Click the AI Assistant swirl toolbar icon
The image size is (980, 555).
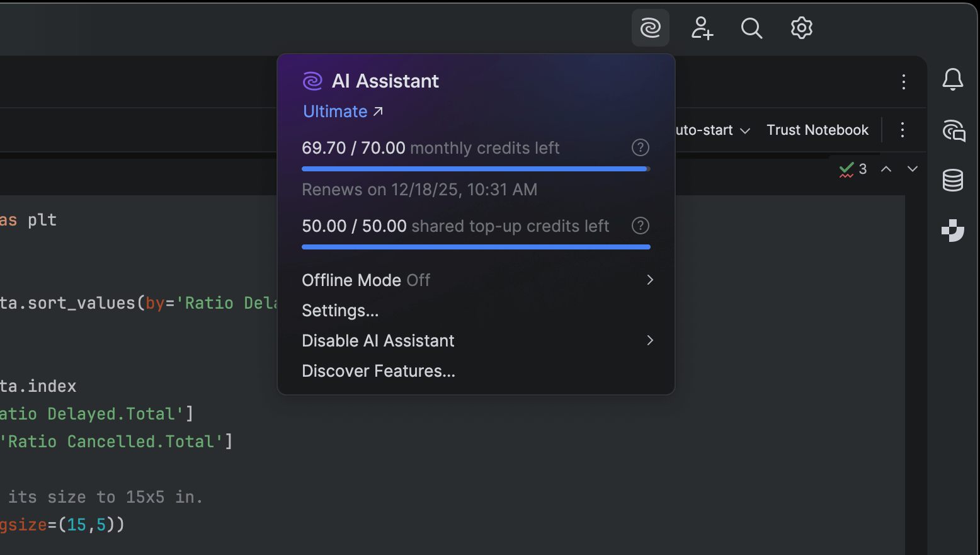650,28
